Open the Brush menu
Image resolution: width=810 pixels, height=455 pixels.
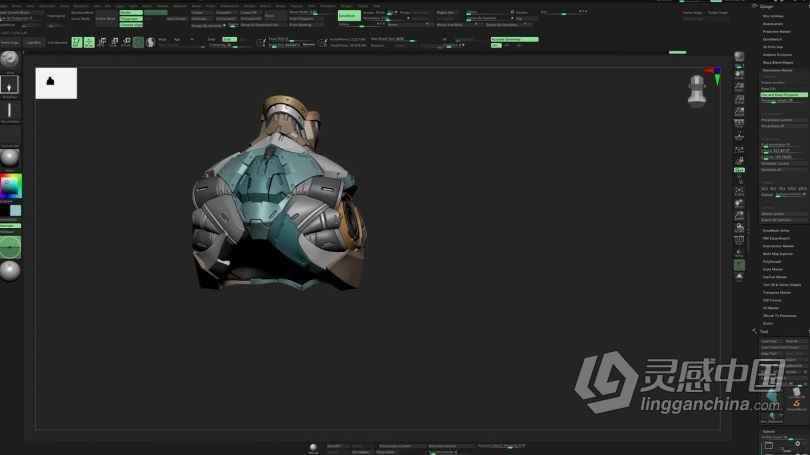(x=16, y=6)
